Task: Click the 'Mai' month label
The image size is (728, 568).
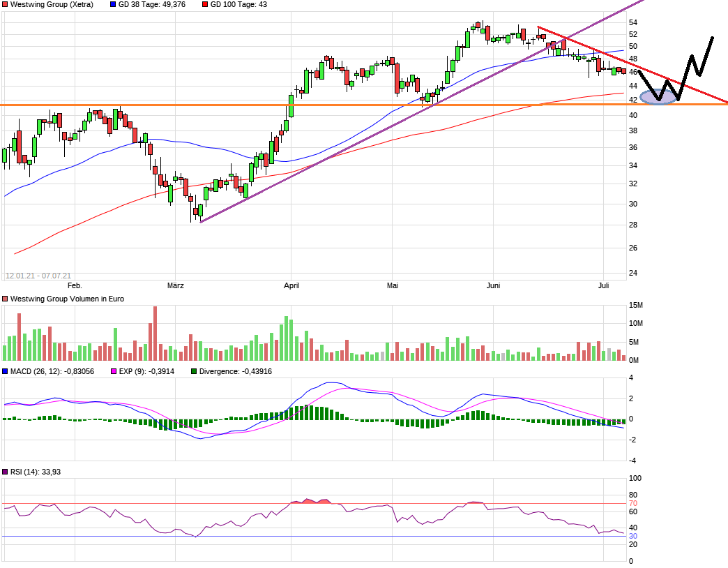Action: pyautogui.click(x=393, y=285)
